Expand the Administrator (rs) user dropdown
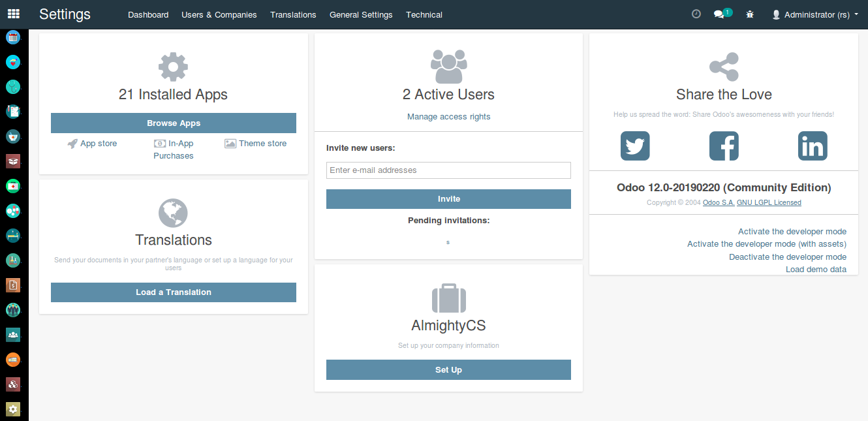 click(x=815, y=14)
